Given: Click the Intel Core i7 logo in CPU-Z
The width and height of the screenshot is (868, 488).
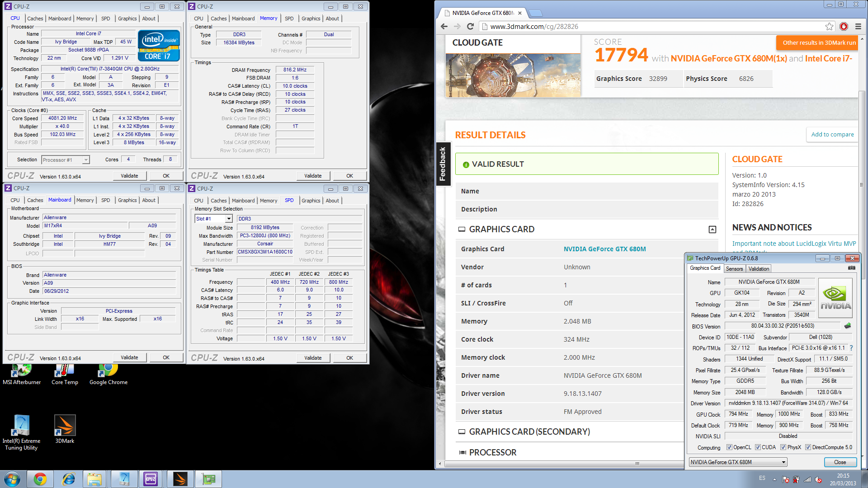Looking at the screenshot, I should [159, 46].
